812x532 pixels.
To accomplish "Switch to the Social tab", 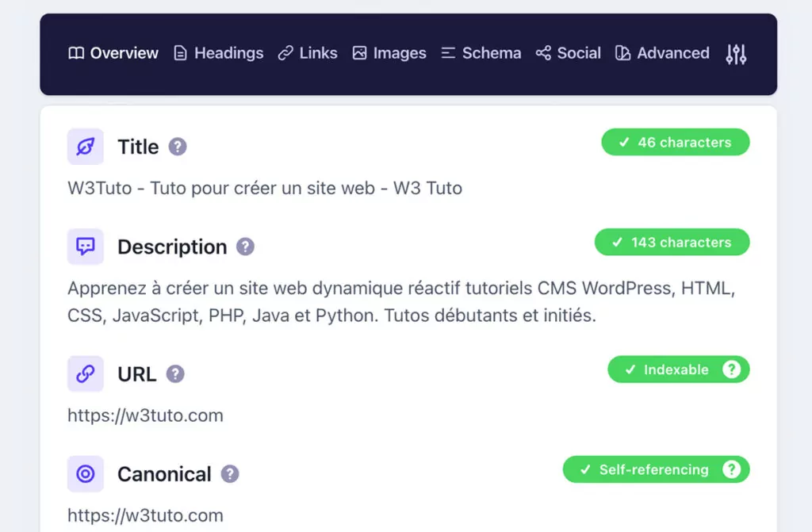I will tap(568, 53).
